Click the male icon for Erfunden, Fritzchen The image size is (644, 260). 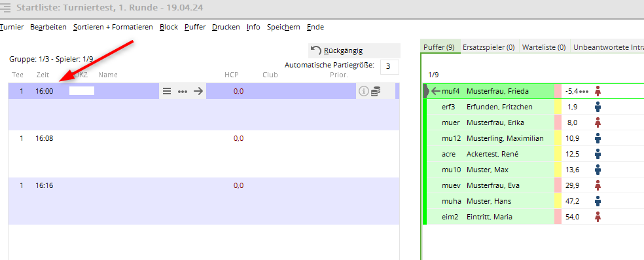[598, 107]
